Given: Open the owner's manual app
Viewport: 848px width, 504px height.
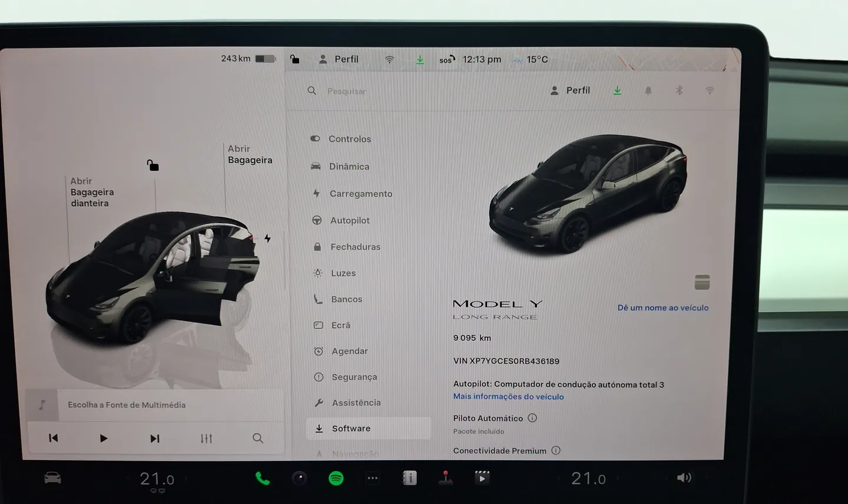Looking at the screenshot, I should [409, 478].
